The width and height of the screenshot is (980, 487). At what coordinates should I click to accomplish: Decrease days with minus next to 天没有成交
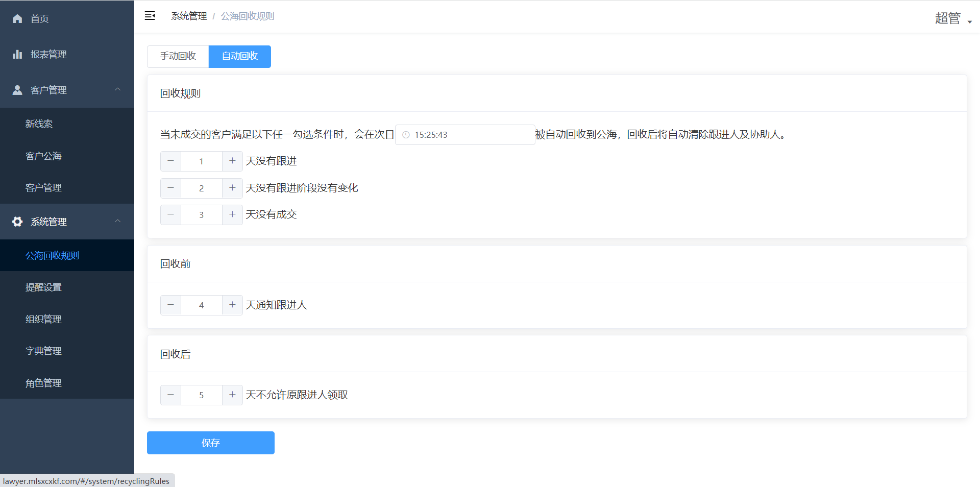170,214
